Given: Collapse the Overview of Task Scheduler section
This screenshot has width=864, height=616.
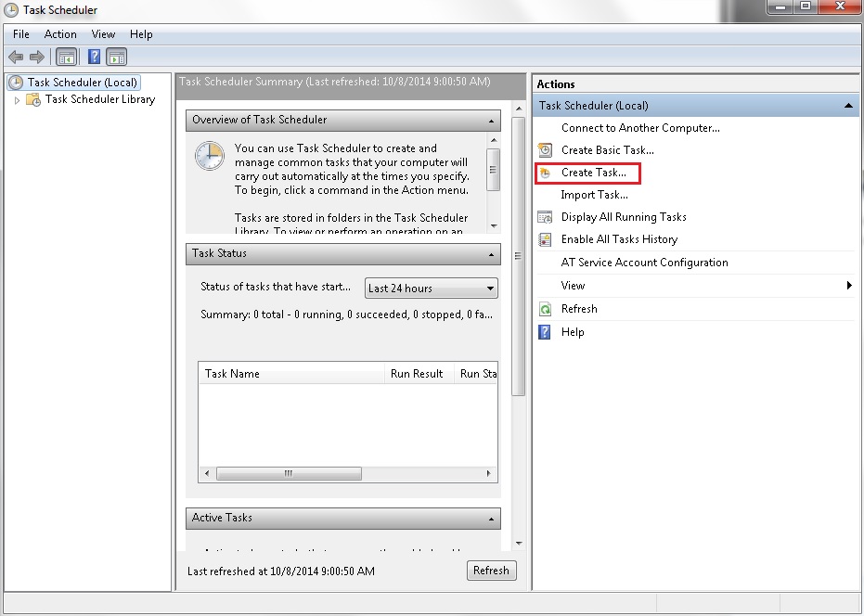Looking at the screenshot, I should [x=491, y=121].
